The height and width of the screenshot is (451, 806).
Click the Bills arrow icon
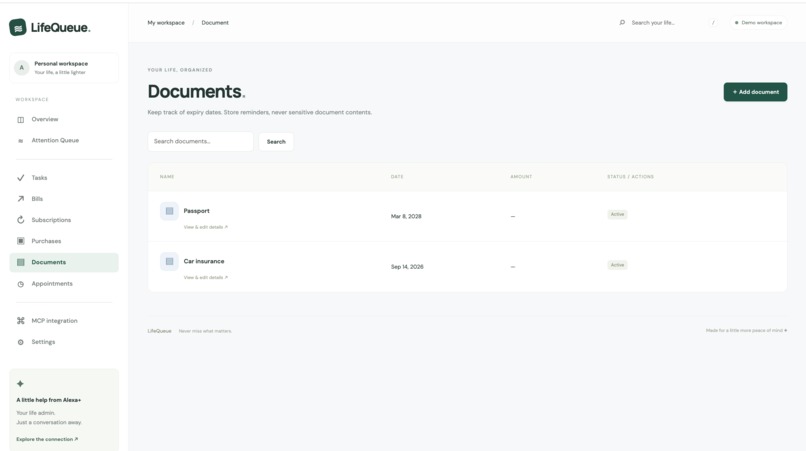point(21,199)
